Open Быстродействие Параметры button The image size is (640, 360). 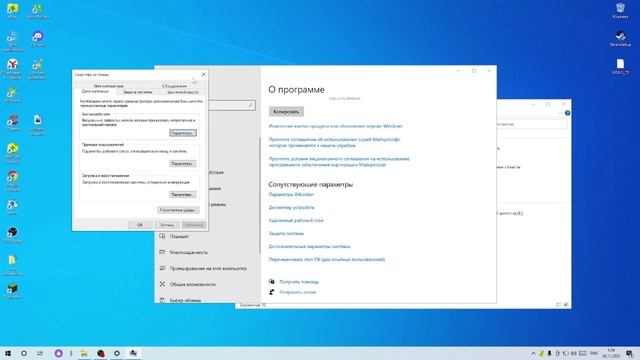coord(183,133)
